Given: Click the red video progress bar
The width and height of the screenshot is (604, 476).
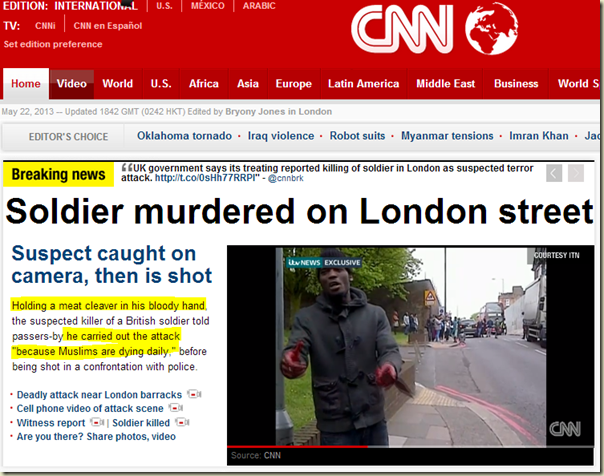Looking at the screenshot, I should (297, 447).
